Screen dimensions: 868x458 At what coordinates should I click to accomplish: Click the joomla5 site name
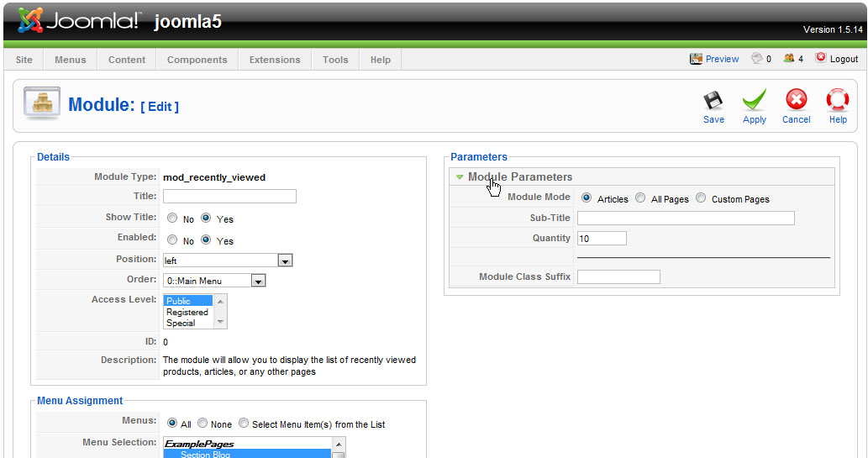point(187,22)
